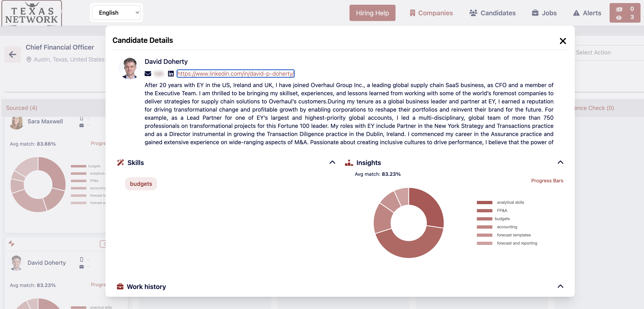
Task: Open the Alerts menu
Action: pyautogui.click(x=587, y=13)
